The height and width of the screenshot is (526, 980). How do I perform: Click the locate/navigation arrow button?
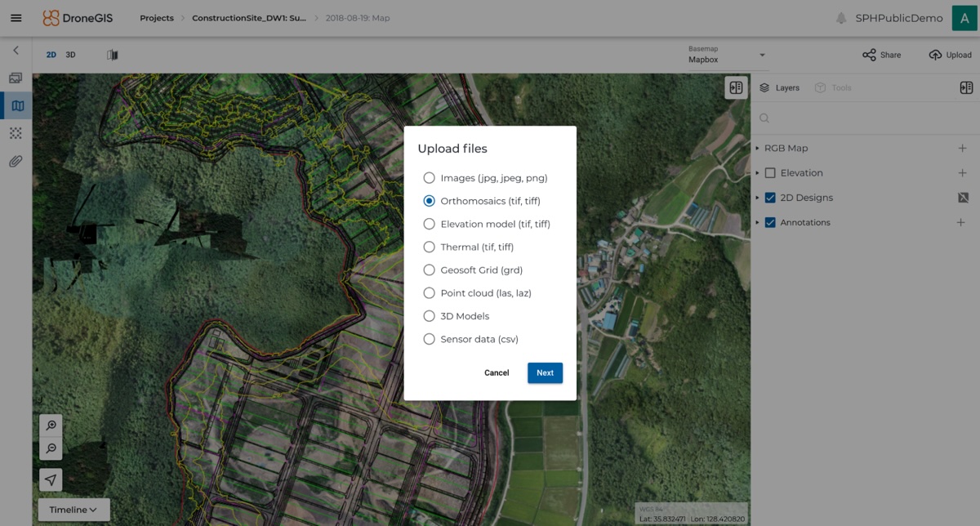[x=51, y=479]
